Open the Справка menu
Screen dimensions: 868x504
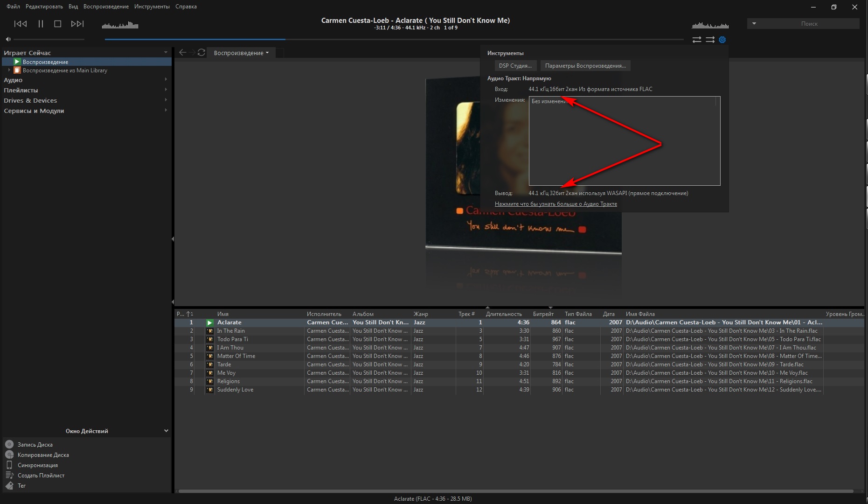coord(186,7)
